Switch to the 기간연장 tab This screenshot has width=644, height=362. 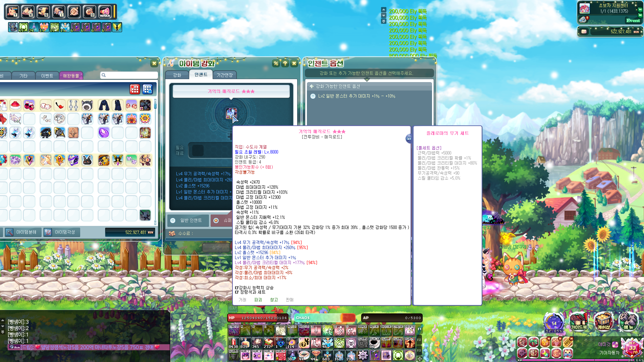tap(224, 75)
